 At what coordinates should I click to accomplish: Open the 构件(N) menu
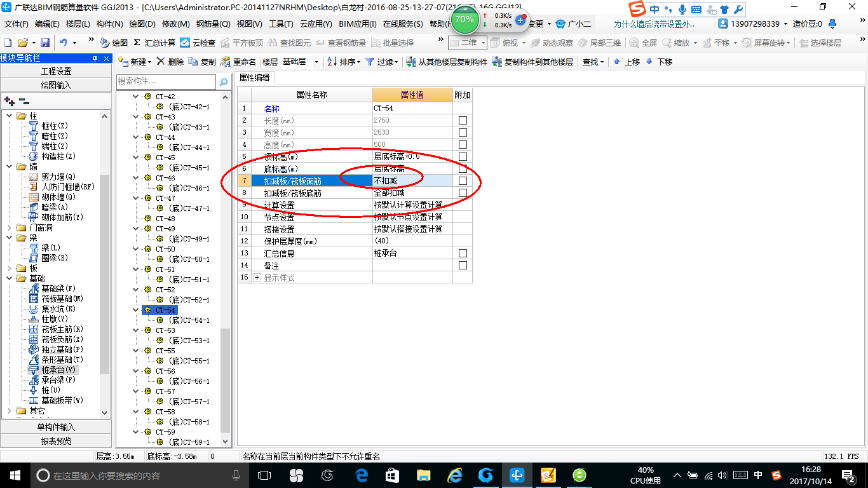point(110,24)
